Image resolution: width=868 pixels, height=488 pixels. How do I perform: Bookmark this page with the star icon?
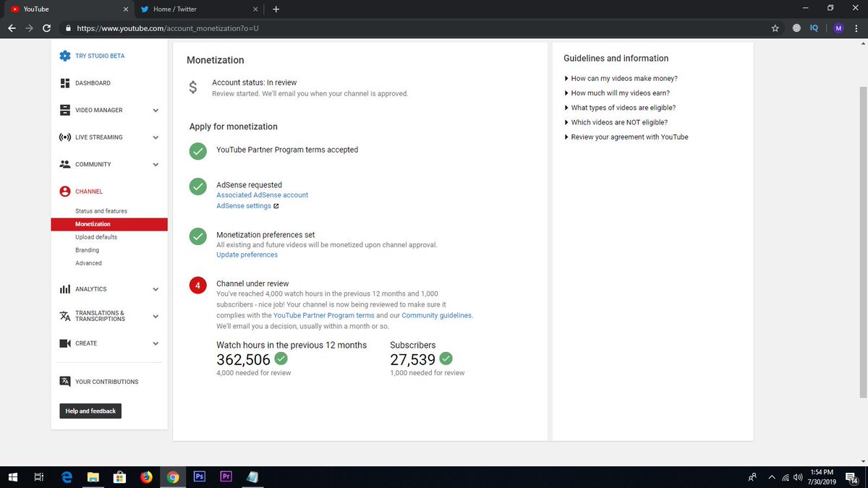(x=775, y=28)
